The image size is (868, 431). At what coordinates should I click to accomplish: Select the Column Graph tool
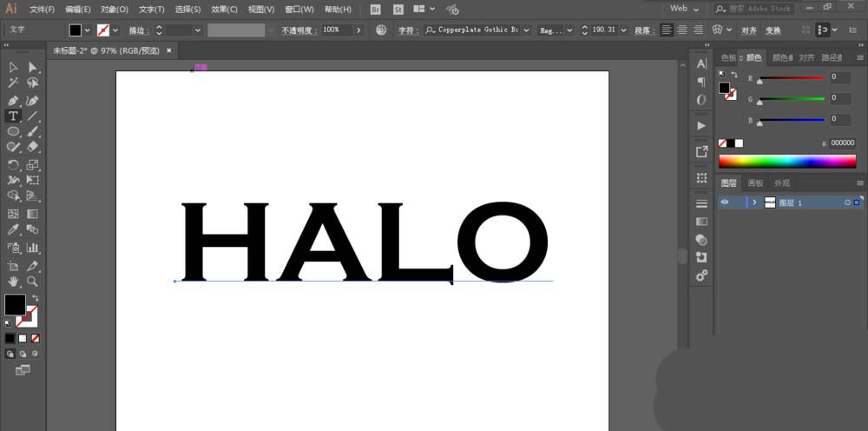click(x=33, y=248)
